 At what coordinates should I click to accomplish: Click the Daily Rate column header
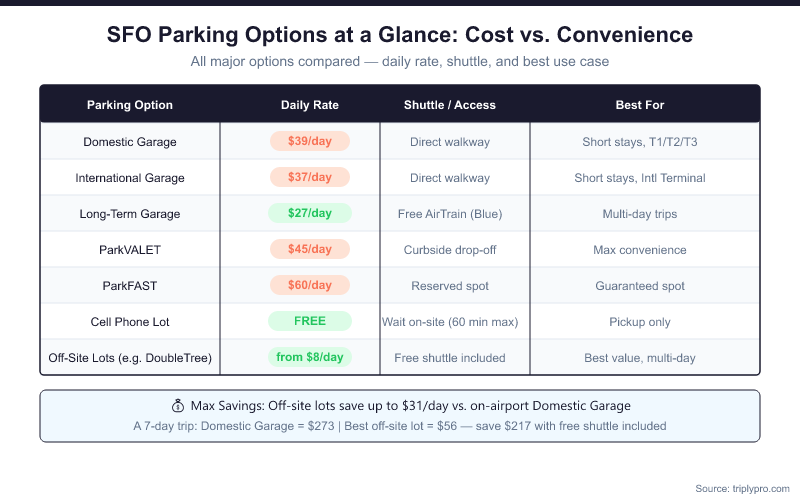tap(310, 105)
